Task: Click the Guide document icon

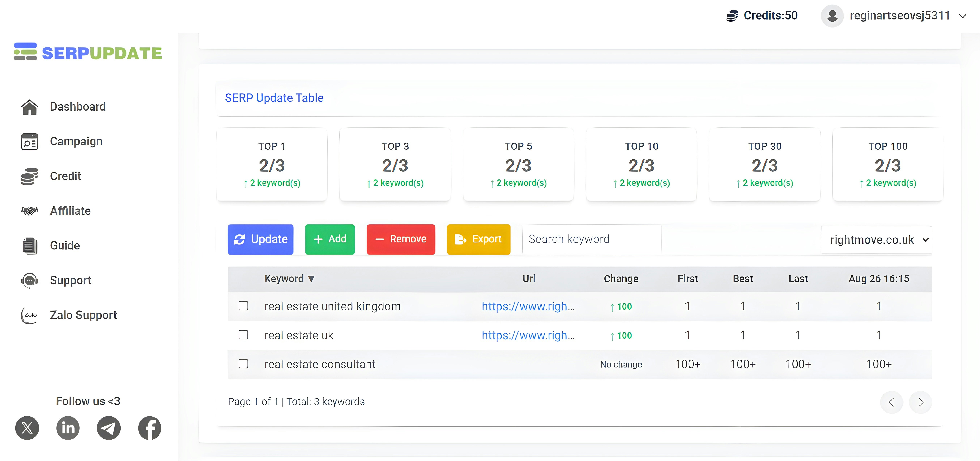Action: pyautogui.click(x=29, y=246)
